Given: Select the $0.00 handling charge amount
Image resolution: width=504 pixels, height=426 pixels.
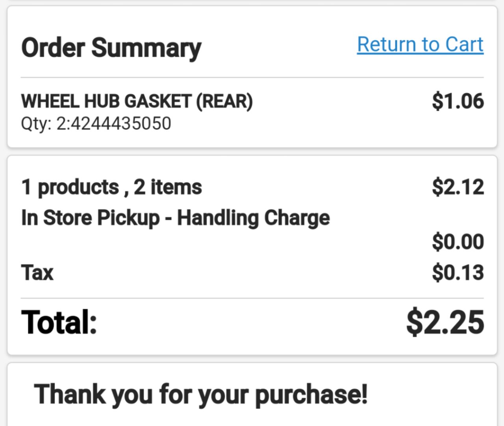Looking at the screenshot, I should (x=458, y=242).
